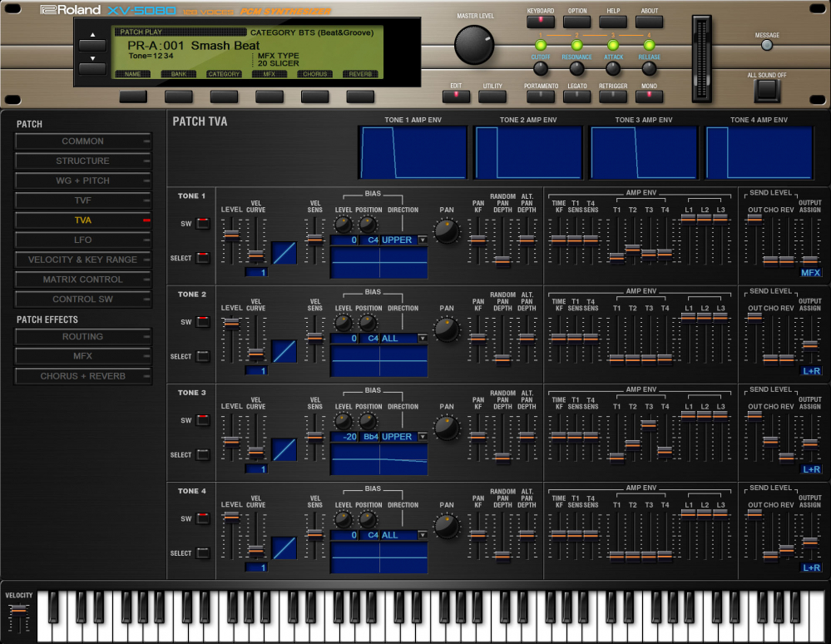Click Tone 1 Amp Env graph display
This screenshot has width=831, height=644.
coord(413,152)
